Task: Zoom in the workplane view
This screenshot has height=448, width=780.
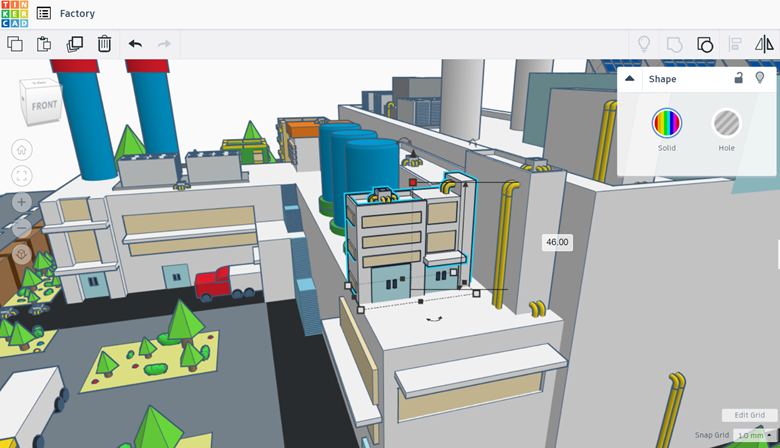Action: tap(21, 202)
